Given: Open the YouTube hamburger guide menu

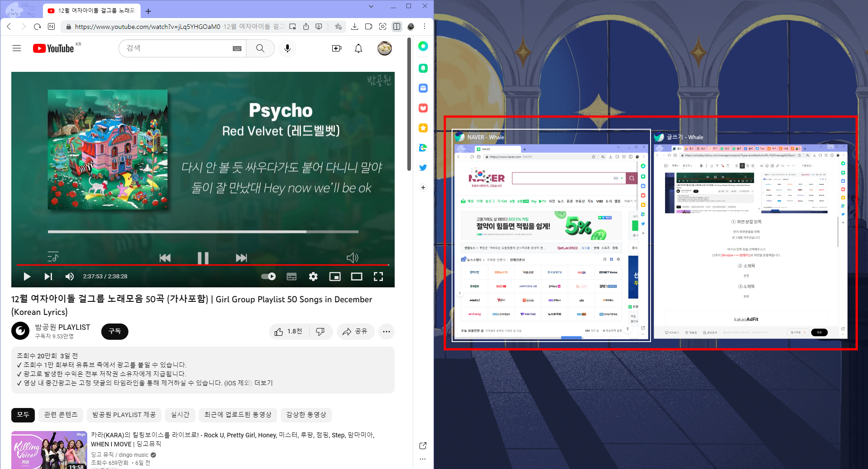Looking at the screenshot, I should pyautogui.click(x=17, y=48).
